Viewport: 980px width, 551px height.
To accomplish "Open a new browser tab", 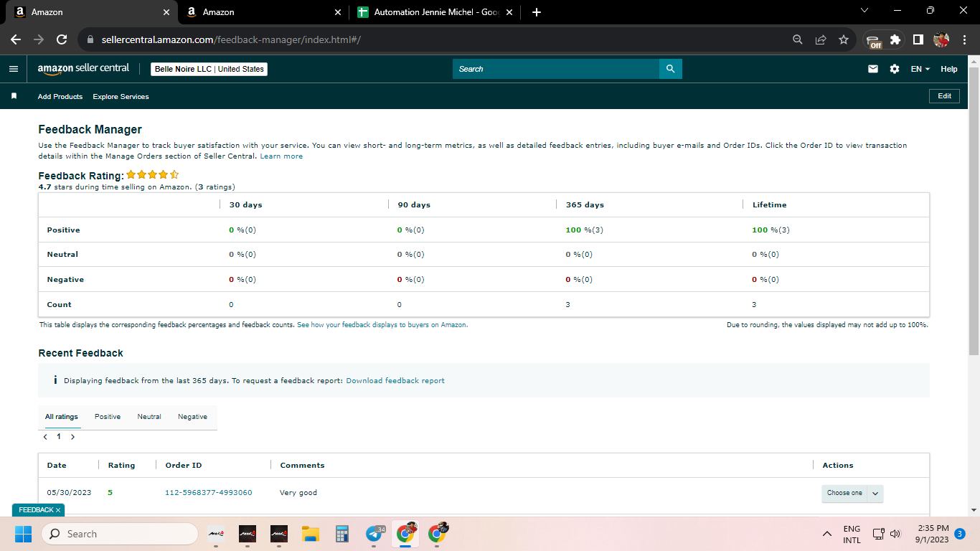I will 537,12.
